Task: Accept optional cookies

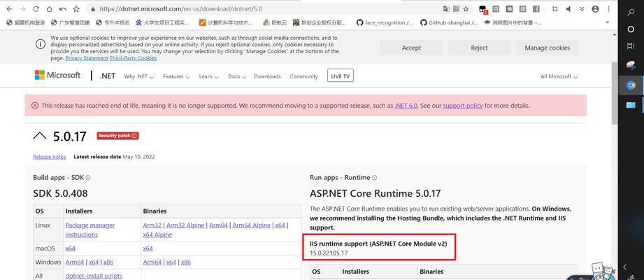Action: tap(411, 48)
